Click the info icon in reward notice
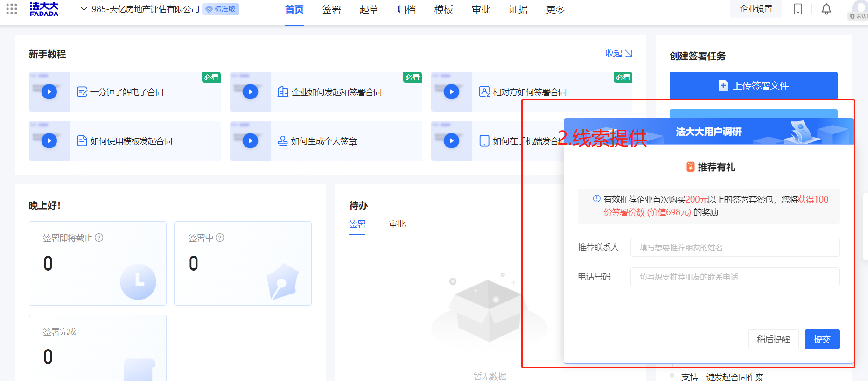The width and height of the screenshot is (868, 385). click(596, 198)
